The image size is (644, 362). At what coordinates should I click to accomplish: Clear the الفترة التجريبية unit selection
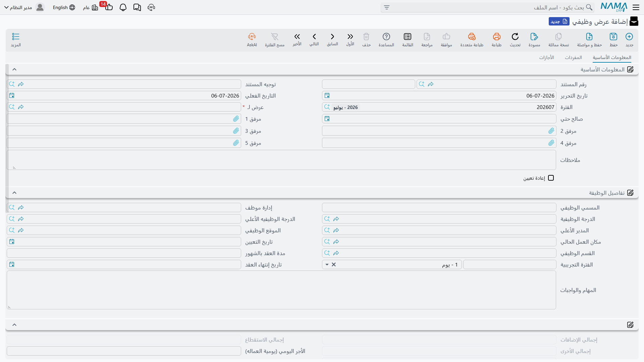(x=334, y=264)
